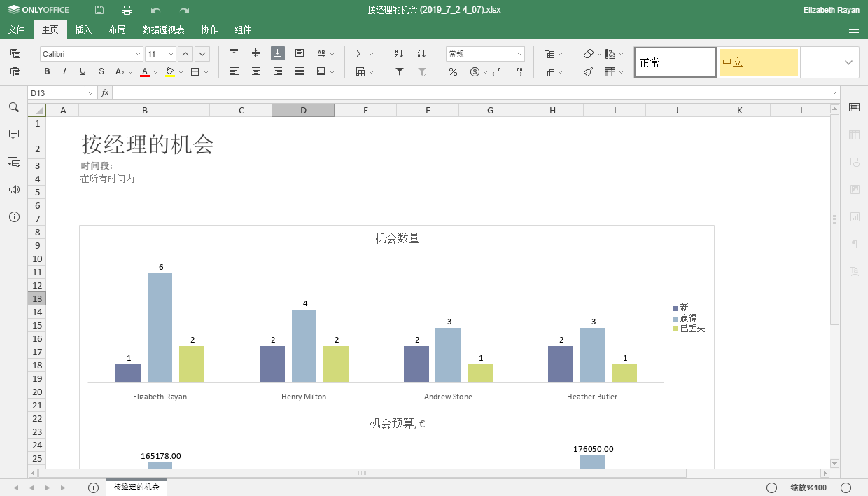Apply percent style format
Viewport: 868px width, 496px height.
point(453,71)
